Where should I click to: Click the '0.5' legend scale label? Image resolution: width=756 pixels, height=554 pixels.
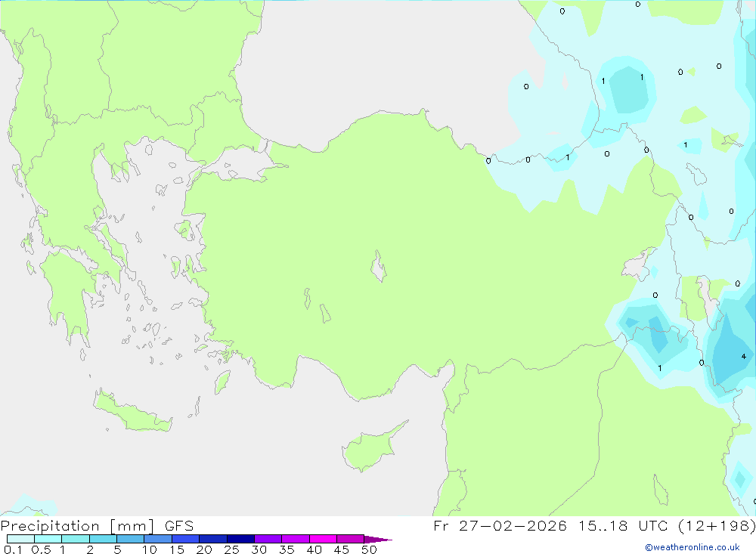(x=42, y=549)
